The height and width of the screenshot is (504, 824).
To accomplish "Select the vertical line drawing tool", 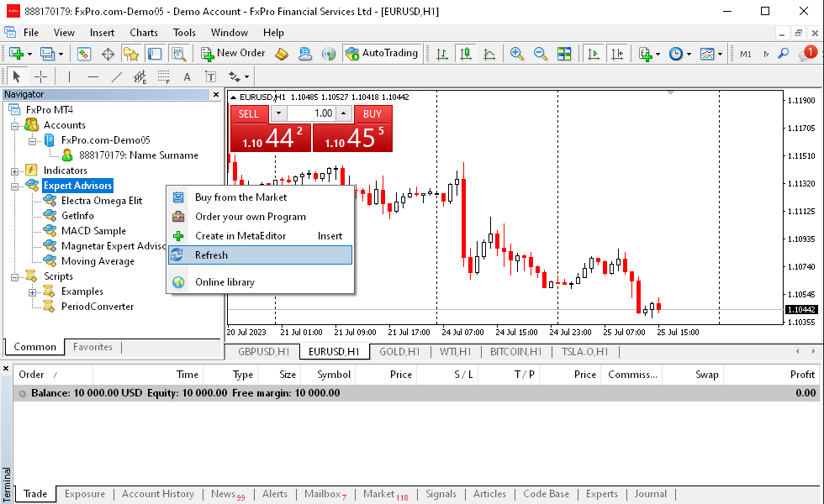I will (x=69, y=77).
